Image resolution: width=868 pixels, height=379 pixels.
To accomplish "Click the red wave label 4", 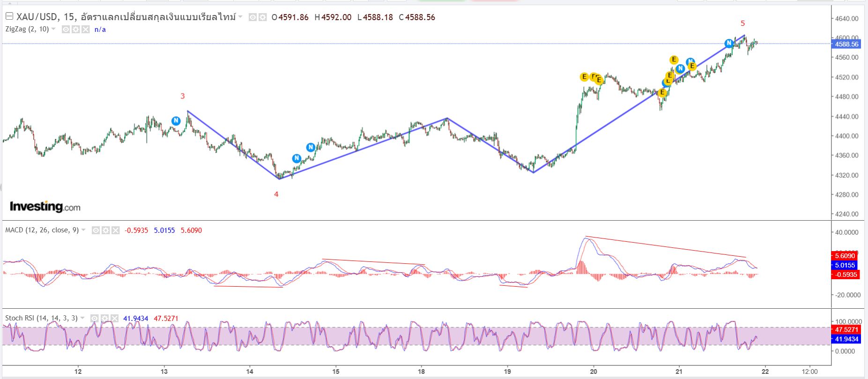I will tap(276, 194).
